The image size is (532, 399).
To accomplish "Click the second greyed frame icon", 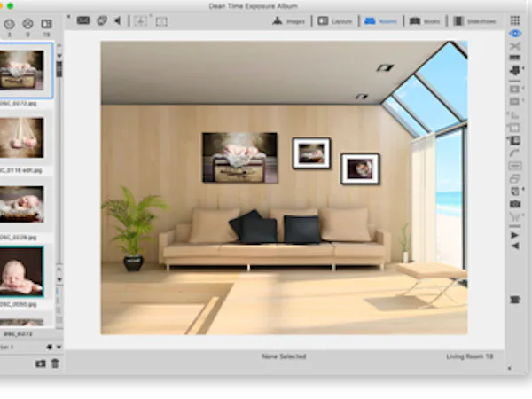I will (x=514, y=101).
